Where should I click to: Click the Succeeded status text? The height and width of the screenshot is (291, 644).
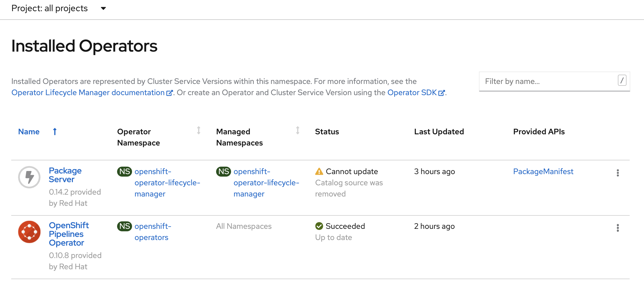pyautogui.click(x=345, y=226)
